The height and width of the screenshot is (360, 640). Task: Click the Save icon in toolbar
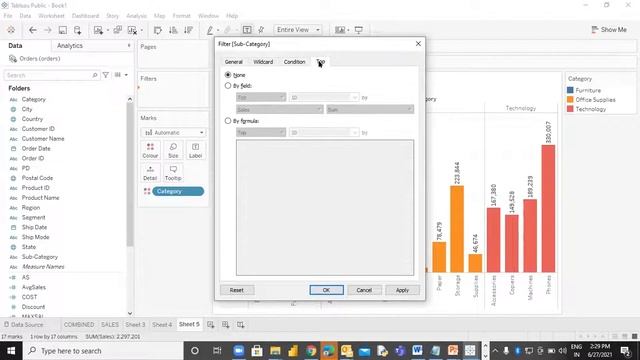coord(63,30)
